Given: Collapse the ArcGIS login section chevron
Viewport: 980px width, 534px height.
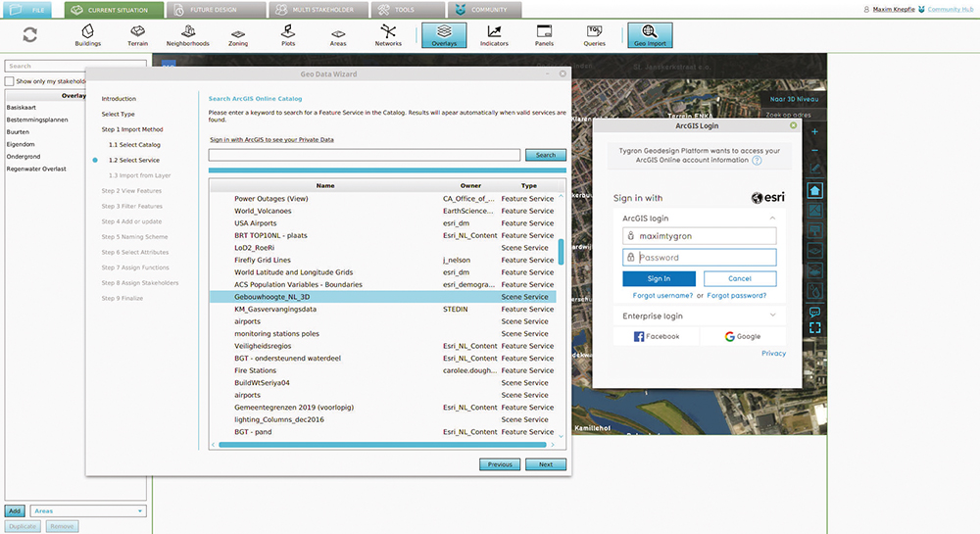Looking at the screenshot, I should click(772, 218).
